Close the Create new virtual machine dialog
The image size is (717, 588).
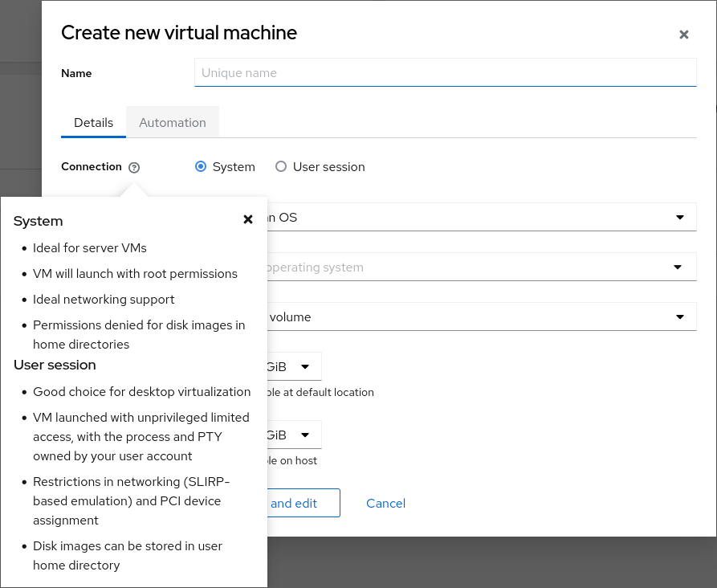point(684,35)
